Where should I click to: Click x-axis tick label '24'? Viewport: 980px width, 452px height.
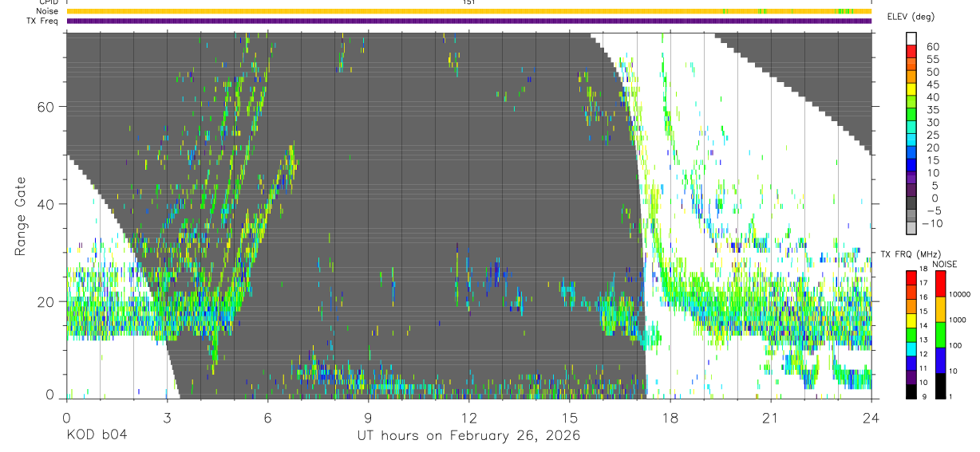(x=871, y=418)
